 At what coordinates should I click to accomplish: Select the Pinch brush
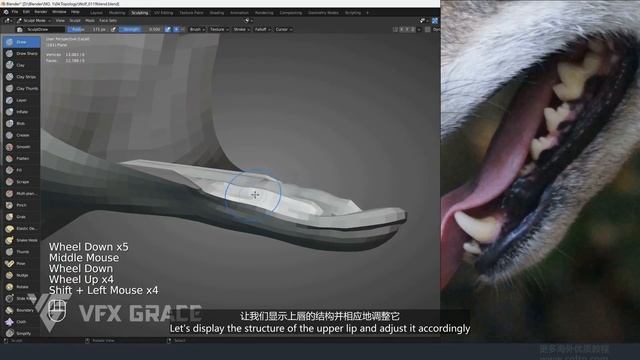pyautogui.click(x=21, y=205)
